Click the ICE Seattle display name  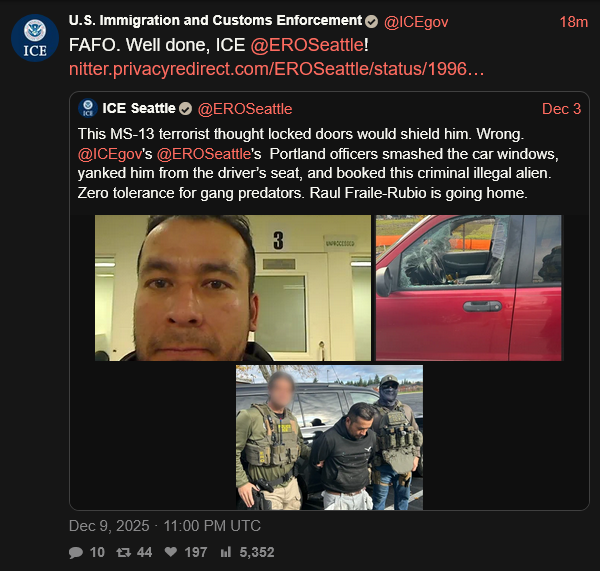click(x=139, y=108)
